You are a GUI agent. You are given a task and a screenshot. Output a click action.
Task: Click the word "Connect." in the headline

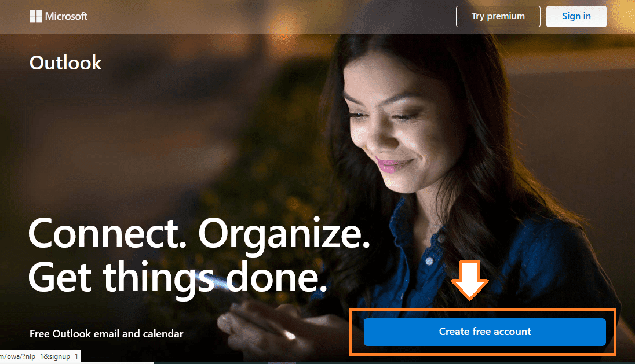tap(107, 234)
